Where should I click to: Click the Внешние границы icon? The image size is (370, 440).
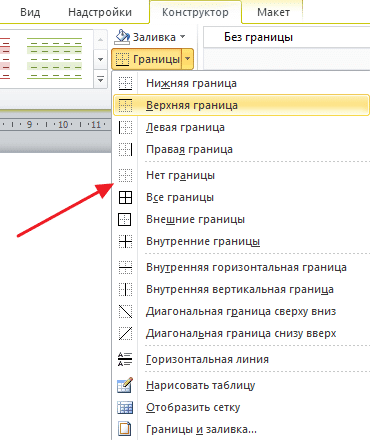tap(125, 219)
